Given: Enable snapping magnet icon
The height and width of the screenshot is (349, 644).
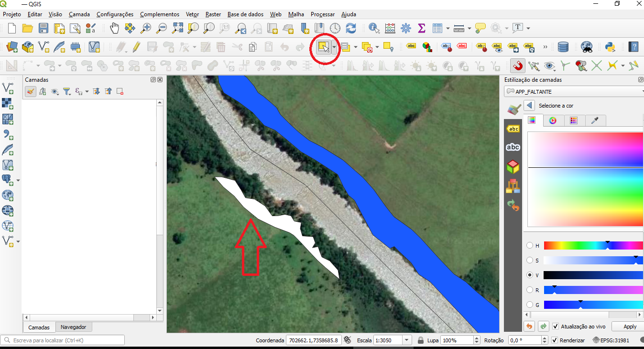Looking at the screenshot, I should (517, 65).
